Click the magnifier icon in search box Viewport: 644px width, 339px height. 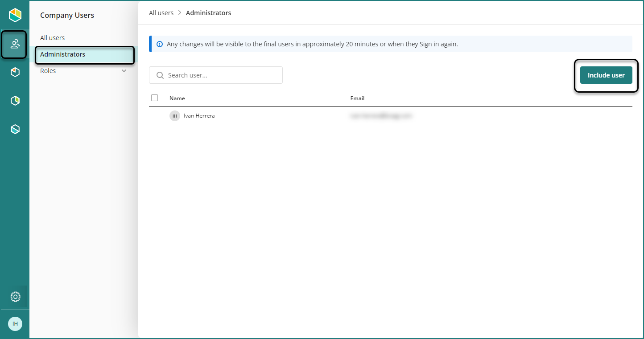(160, 75)
